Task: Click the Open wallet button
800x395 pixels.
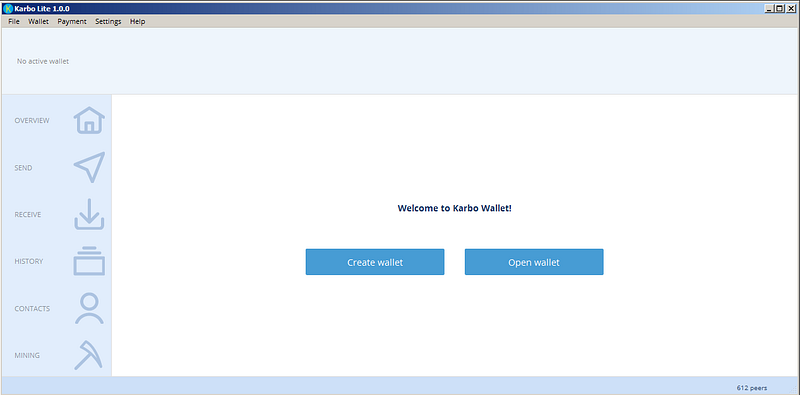Action: (534, 262)
